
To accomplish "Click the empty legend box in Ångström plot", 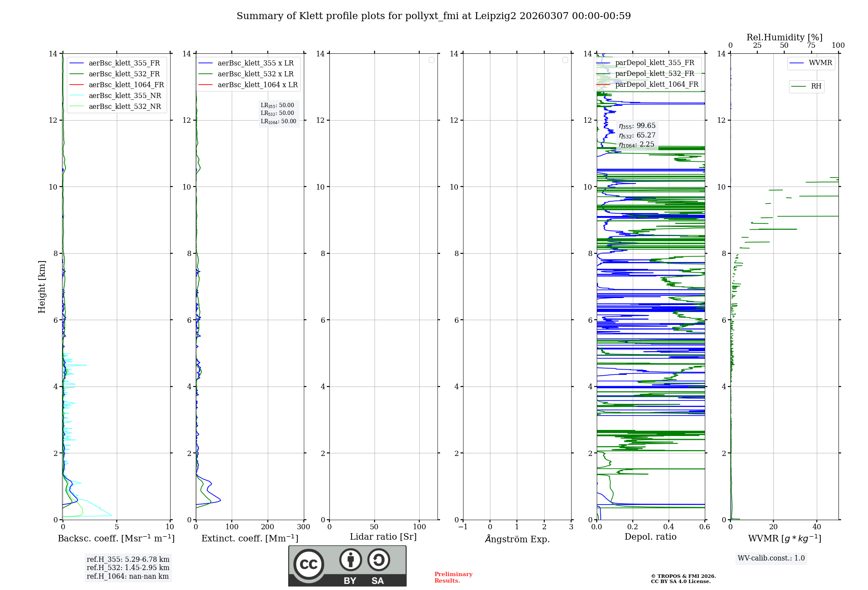I will pos(565,60).
